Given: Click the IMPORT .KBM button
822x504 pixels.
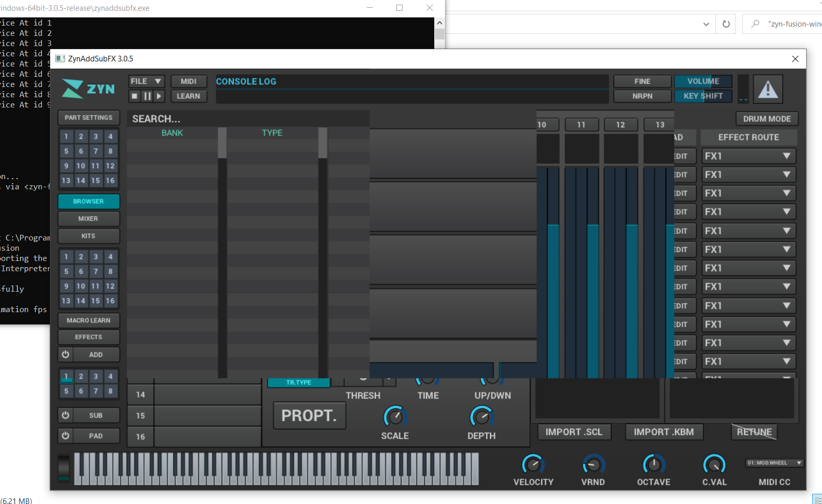Looking at the screenshot, I should [x=664, y=432].
